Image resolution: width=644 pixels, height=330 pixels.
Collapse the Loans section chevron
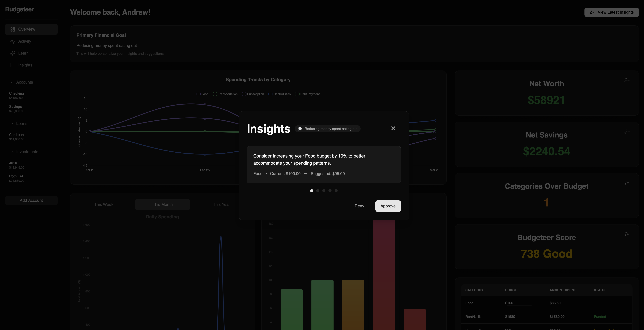[12, 124]
